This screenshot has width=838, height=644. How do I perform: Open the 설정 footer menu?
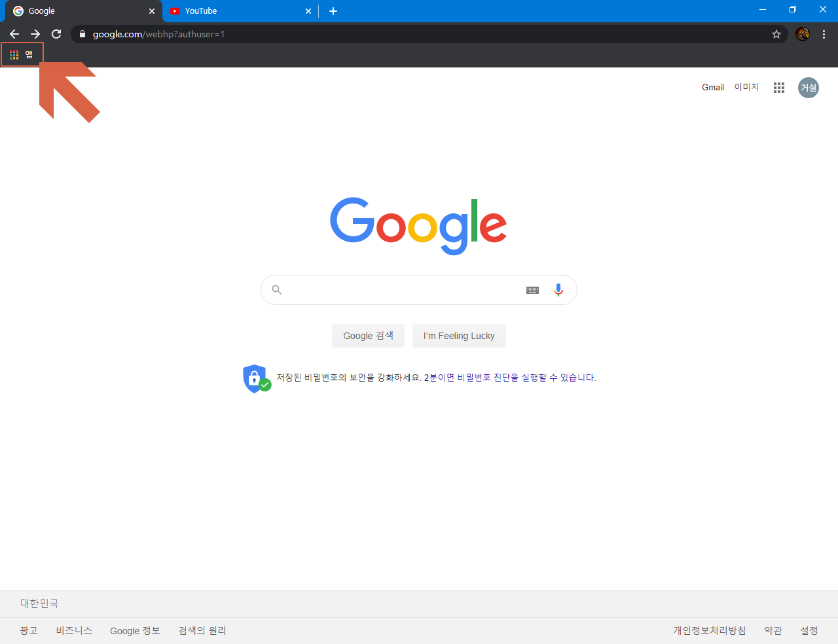pyautogui.click(x=809, y=630)
